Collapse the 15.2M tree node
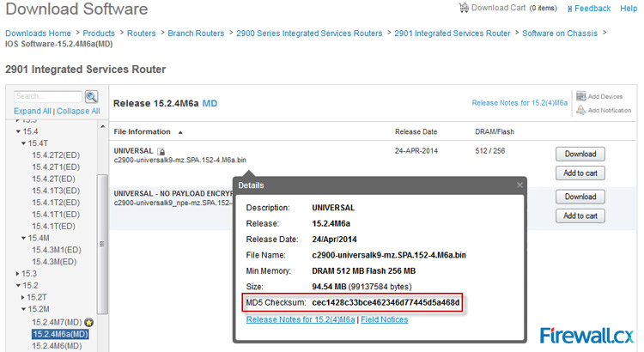The image size is (644, 352). (x=25, y=309)
